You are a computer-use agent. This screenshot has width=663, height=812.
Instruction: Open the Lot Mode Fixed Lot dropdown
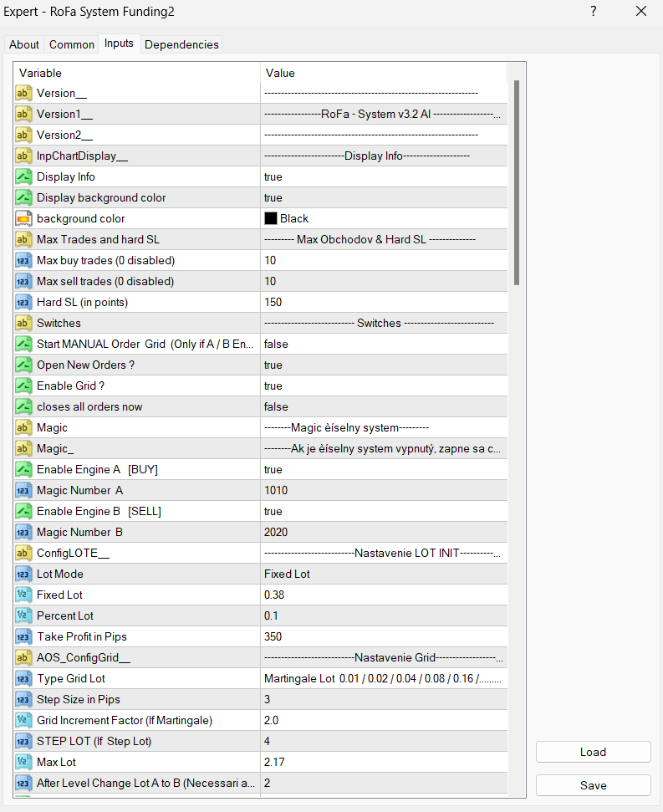(x=383, y=574)
